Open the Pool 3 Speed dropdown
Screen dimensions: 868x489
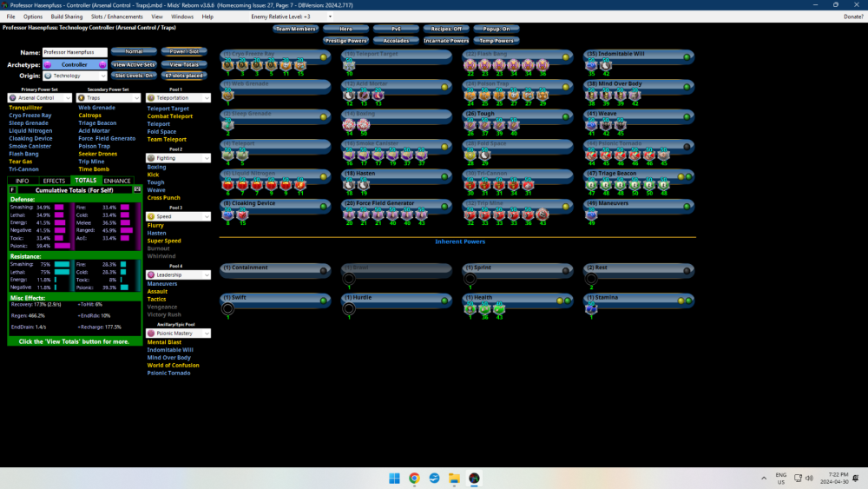[x=178, y=216]
